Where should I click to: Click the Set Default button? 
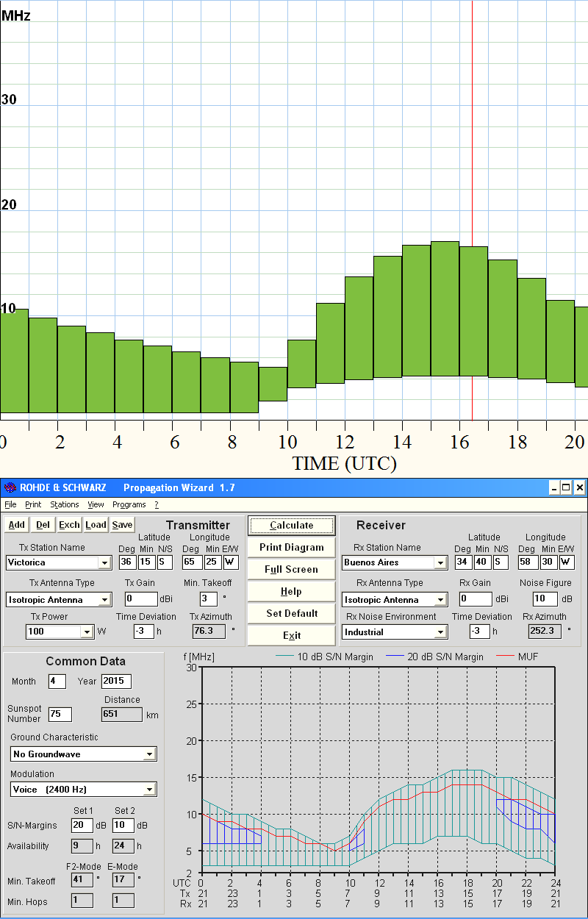tap(292, 613)
